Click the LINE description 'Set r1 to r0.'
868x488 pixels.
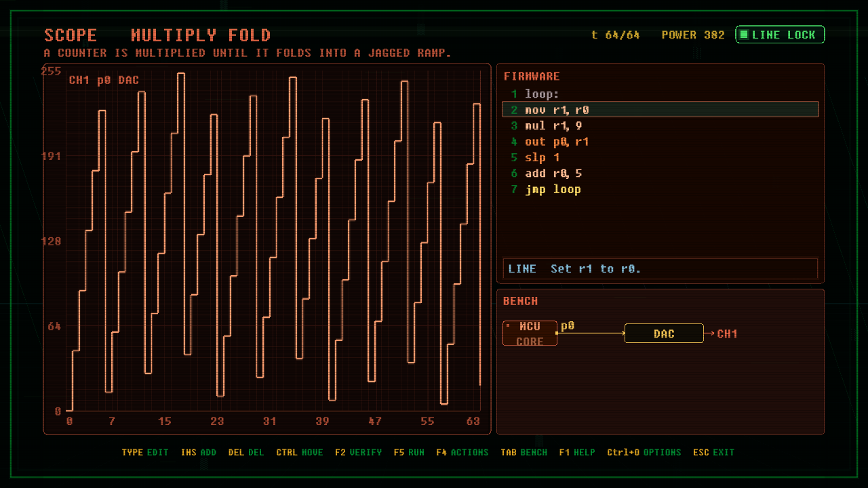595,269
